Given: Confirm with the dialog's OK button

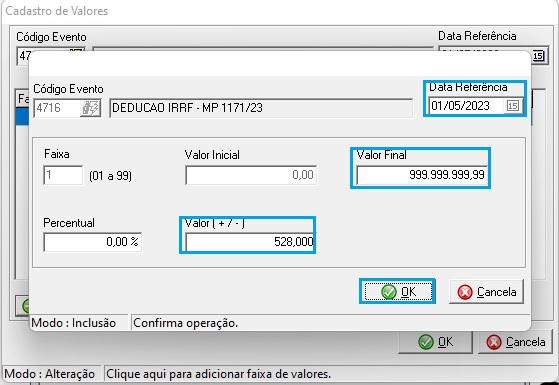Looking at the screenshot, I should pyautogui.click(x=398, y=292).
